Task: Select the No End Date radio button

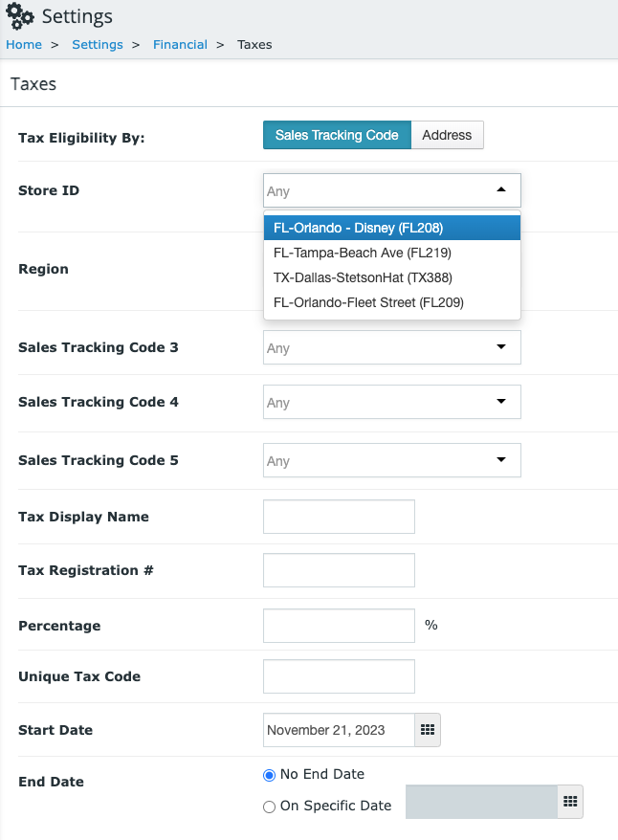Action: click(x=270, y=775)
